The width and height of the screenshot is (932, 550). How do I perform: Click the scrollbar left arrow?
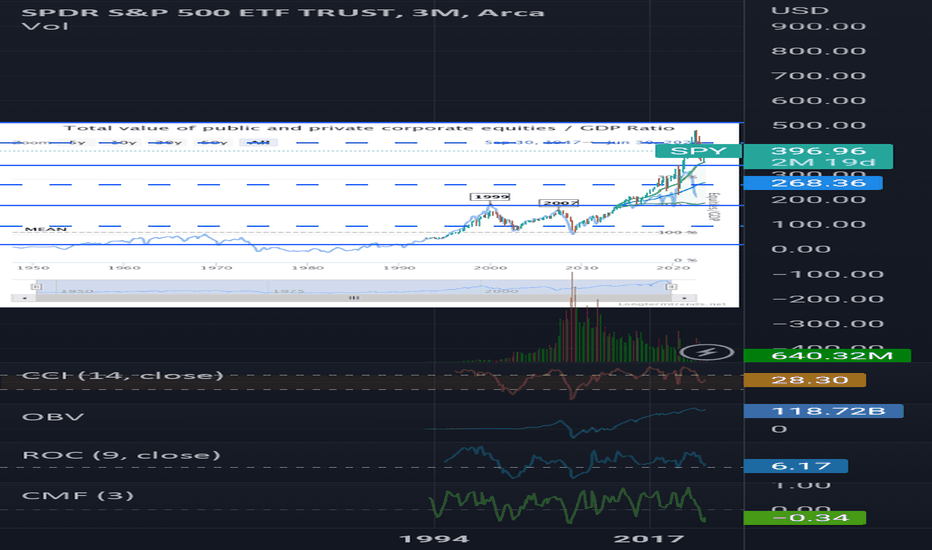point(24,298)
